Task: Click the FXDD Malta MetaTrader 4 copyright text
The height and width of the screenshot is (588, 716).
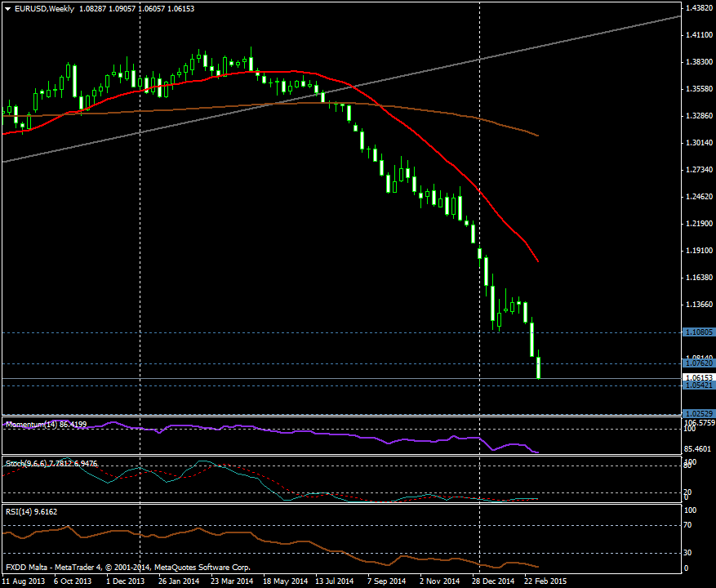Action: tap(127, 567)
